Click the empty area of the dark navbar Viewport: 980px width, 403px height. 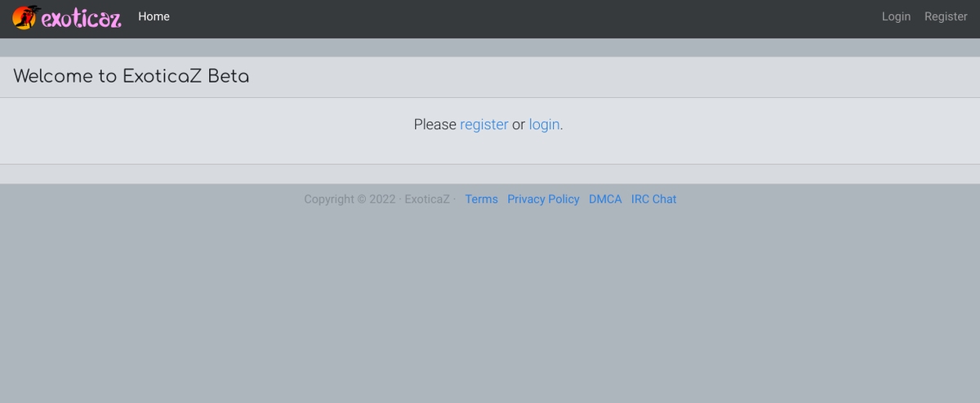523,18
